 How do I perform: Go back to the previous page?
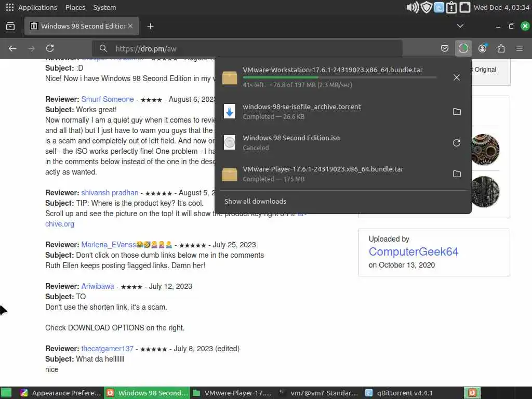coord(12,48)
